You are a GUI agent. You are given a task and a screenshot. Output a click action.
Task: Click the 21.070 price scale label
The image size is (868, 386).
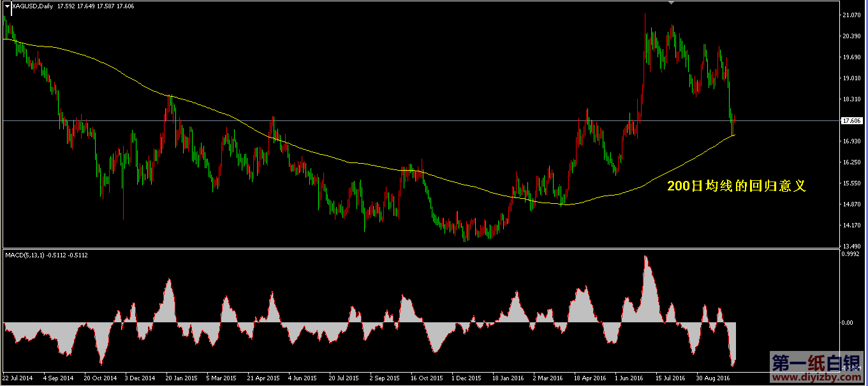point(852,15)
